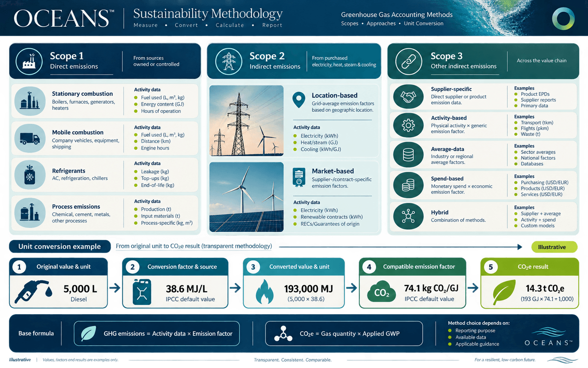Click the 5,000 L value
This screenshot has width=588, height=368.
click(x=80, y=289)
